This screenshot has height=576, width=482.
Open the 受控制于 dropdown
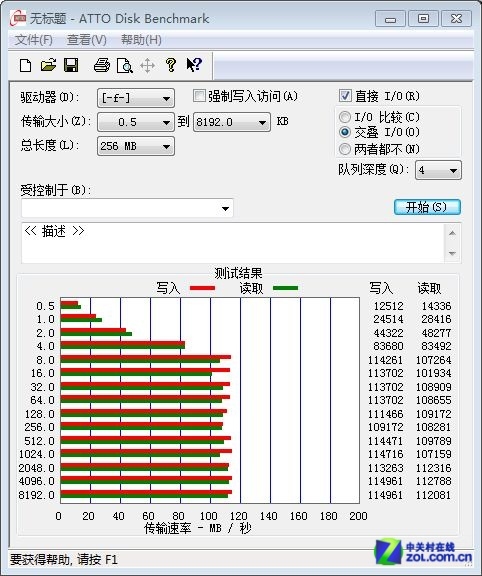click(x=127, y=208)
